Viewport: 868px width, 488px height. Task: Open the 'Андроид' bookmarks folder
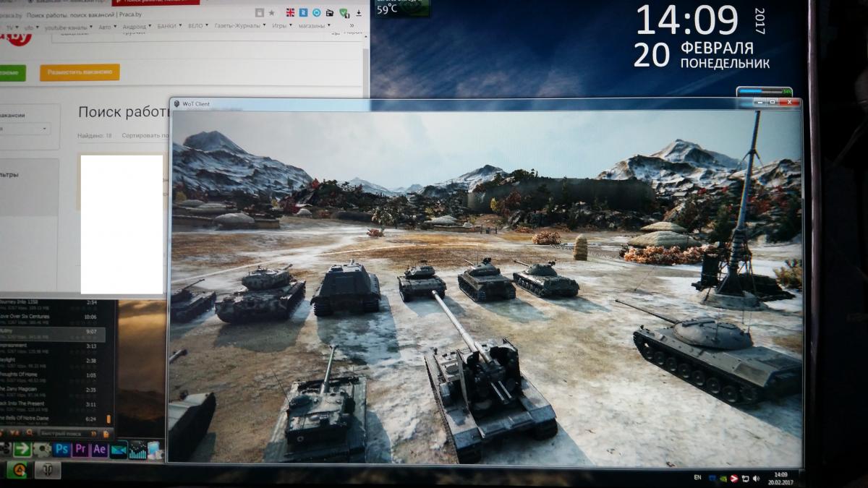tap(137, 27)
